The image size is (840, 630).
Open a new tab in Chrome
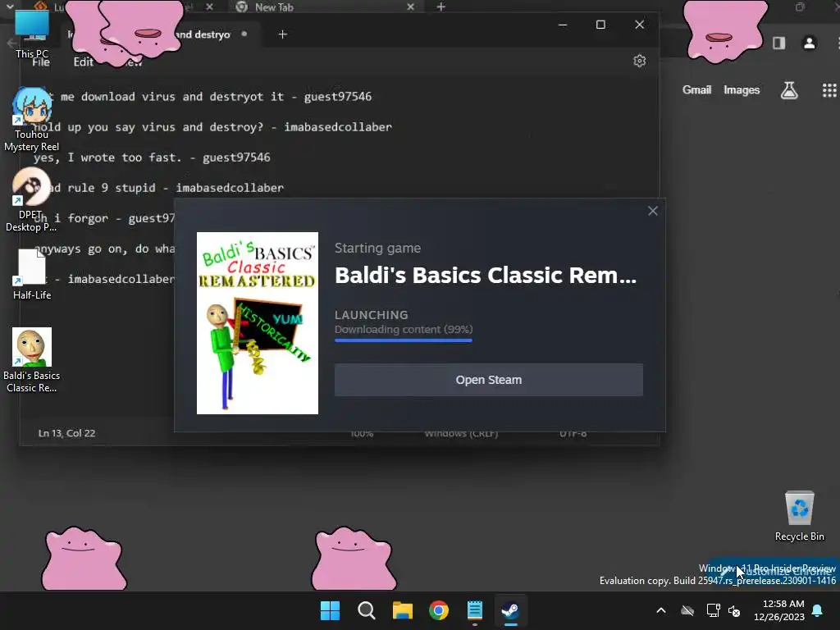pos(441,7)
